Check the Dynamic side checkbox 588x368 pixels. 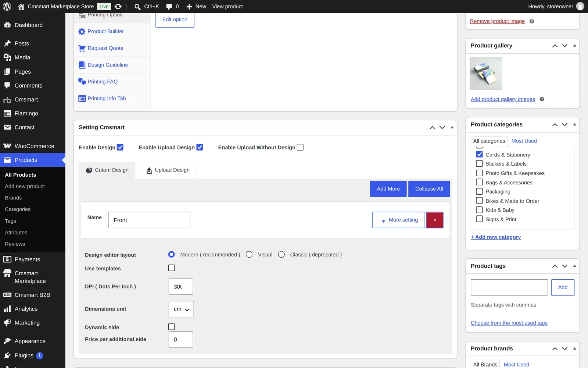[x=172, y=327]
